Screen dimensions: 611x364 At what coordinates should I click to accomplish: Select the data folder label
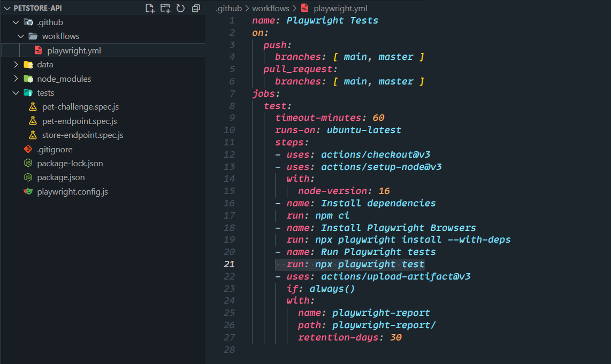45,65
